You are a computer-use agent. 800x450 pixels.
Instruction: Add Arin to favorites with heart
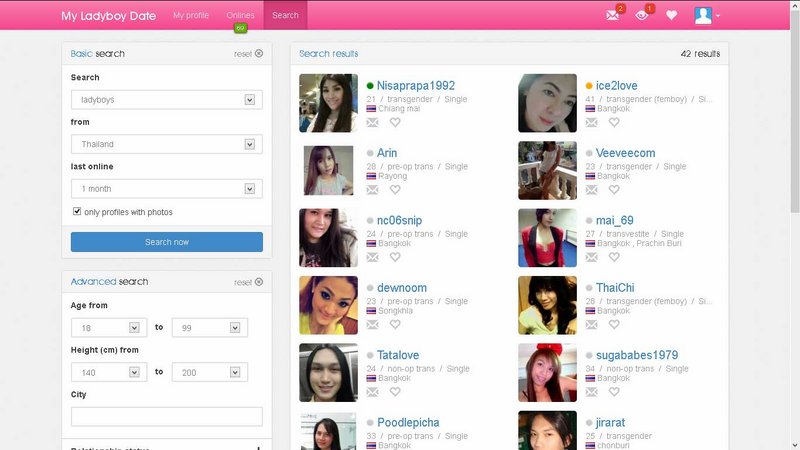coord(395,190)
